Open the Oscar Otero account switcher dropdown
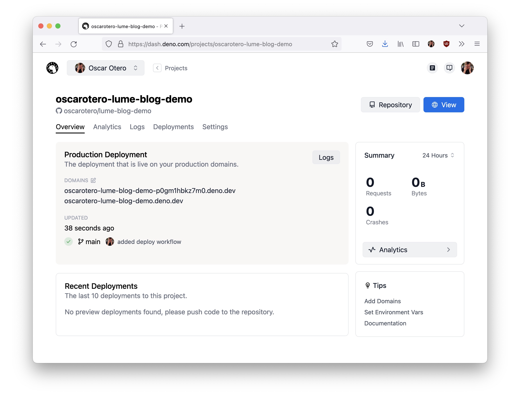 (x=105, y=68)
